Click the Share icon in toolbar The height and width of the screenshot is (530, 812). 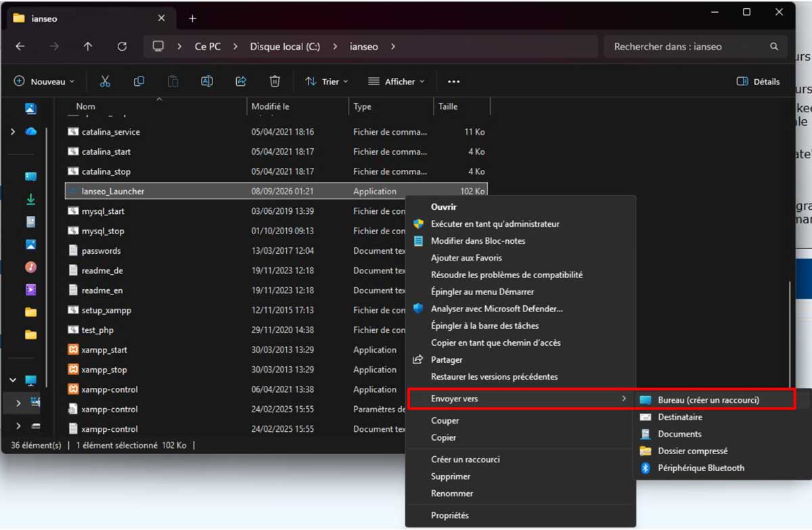[x=241, y=81]
